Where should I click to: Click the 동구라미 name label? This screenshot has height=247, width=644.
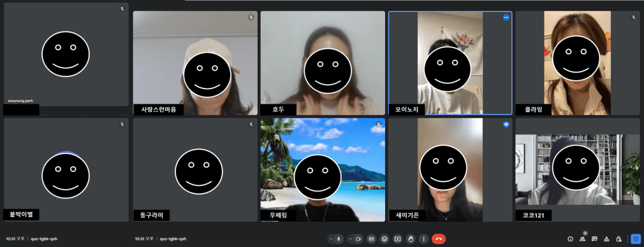point(152,215)
